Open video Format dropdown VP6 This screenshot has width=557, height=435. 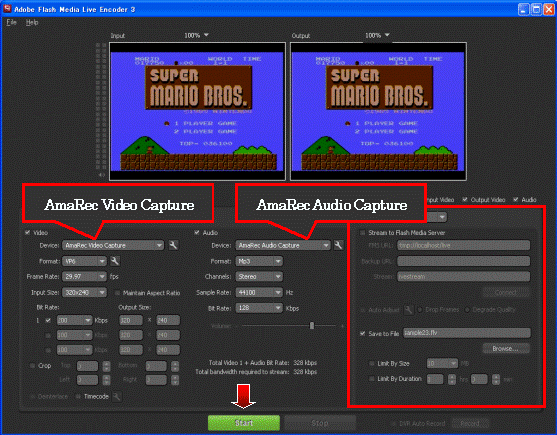[84, 261]
